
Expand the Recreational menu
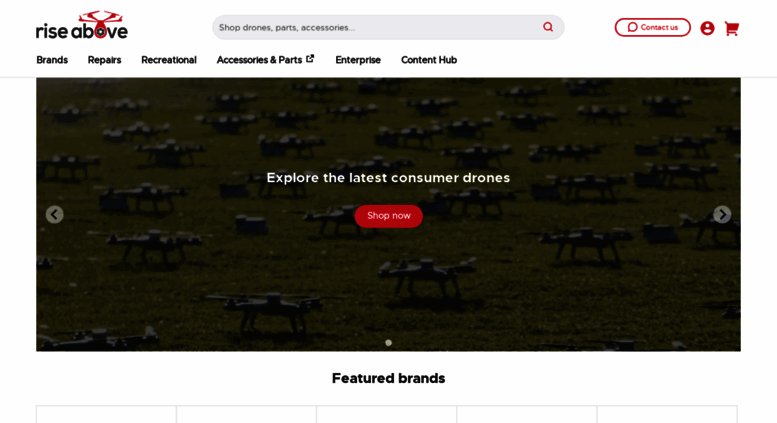pyautogui.click(x=169, y=60)
